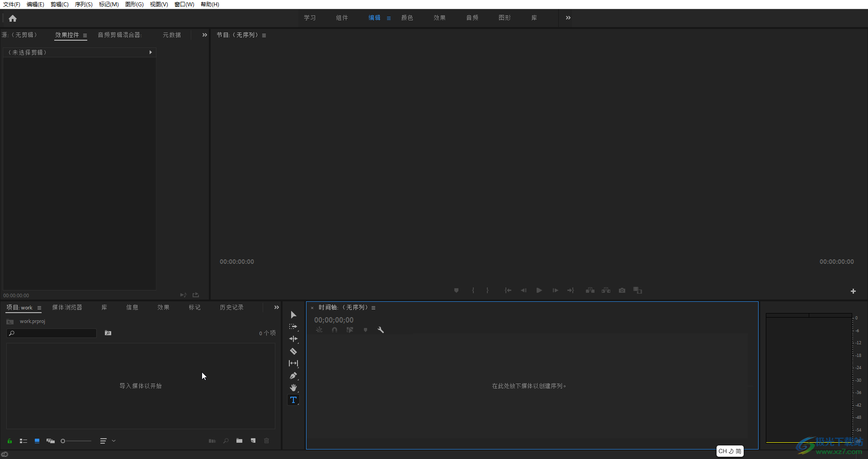
Task: Click the filter bin search-folder icon
Action: (x=108, y=333)
